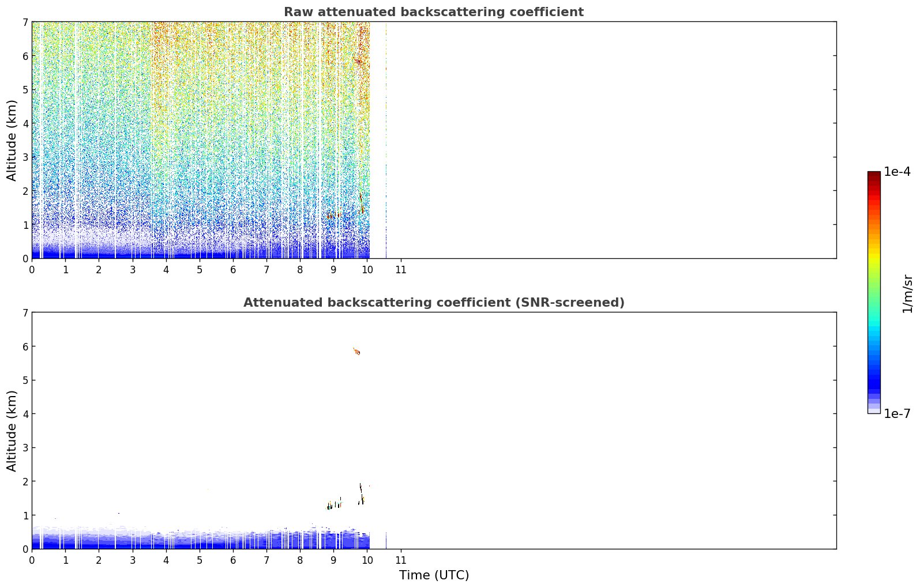Screen dimensions: 920x588
Task: Click the '1/m/sr' colorbar unit label
Action: point(907,293)
